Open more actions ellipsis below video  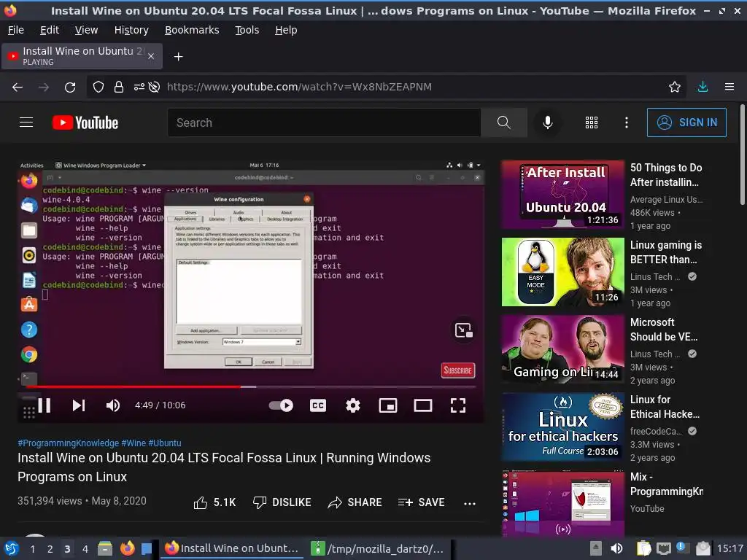pyautogui.click(x=470, y=503)
